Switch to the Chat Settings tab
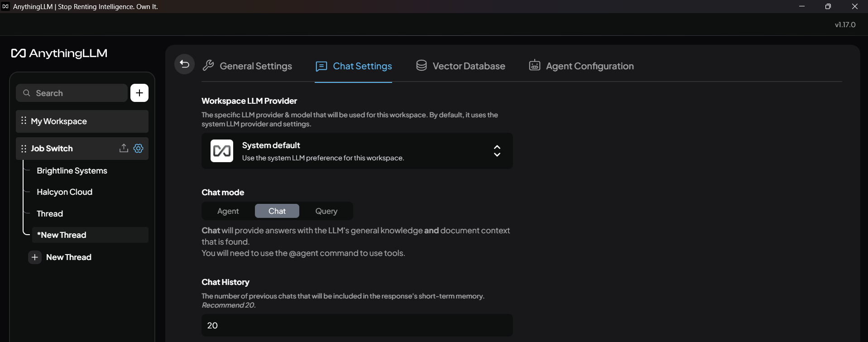Viewport: 868px width, 342px height. [x=354, y=66]
